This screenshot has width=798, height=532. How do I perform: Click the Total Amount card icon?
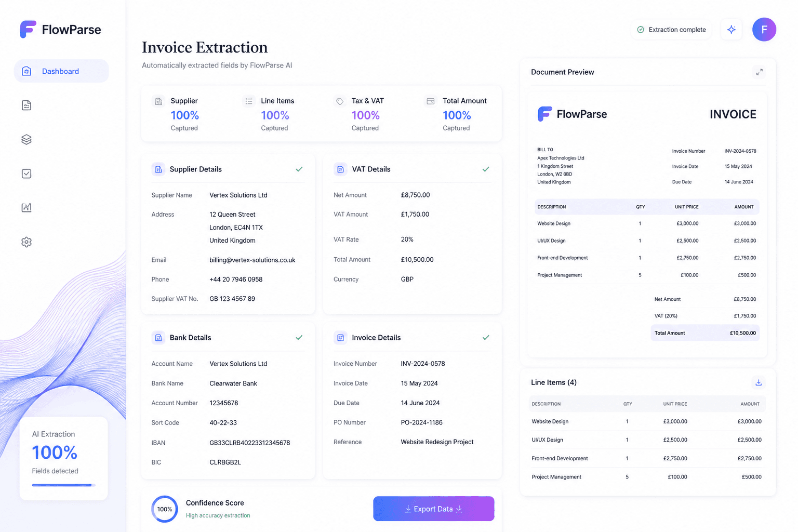[x=431, y=101]
